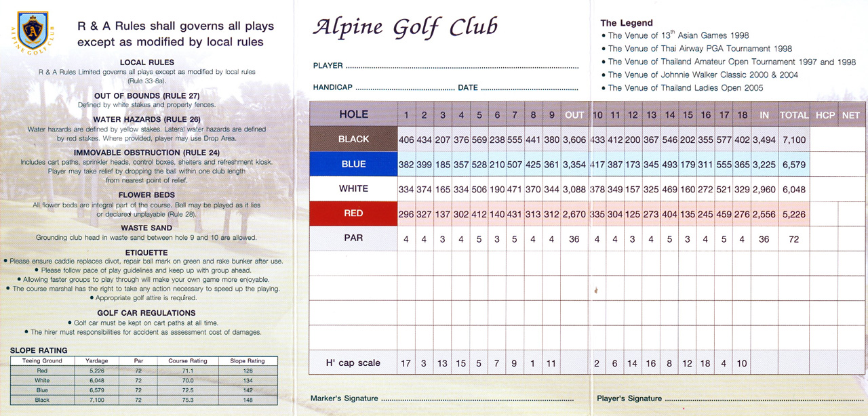868x416 pixels.
Task: Click the HOLE header cell
Action: [x=353, y=115]
